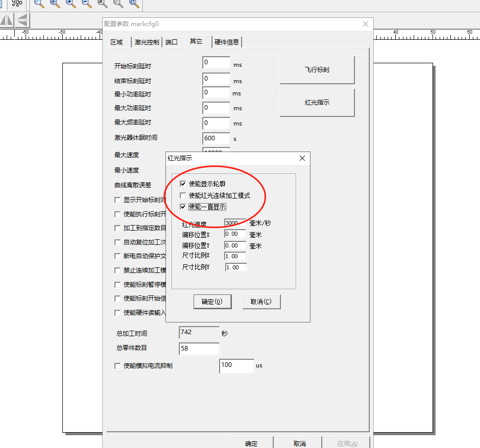Switch to the 激光控制 tab

tap(147, 42)
